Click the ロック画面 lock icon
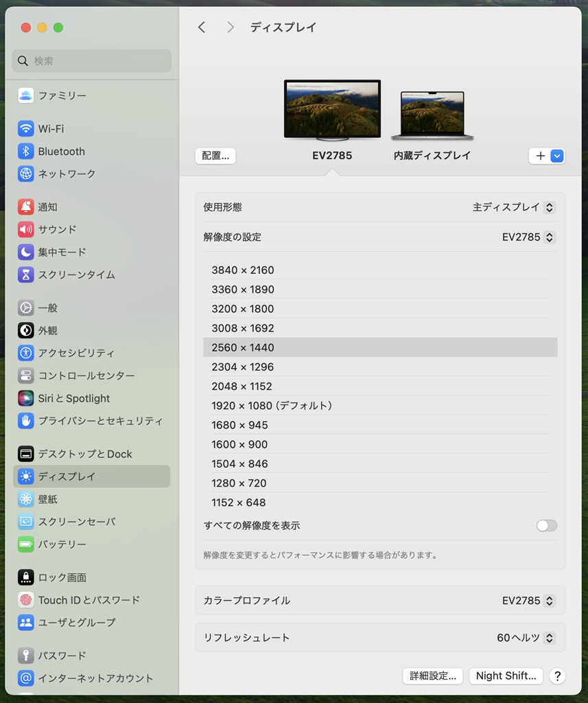Screen dimensions: 588x703 pyautogui.click(x=26, y=577)
